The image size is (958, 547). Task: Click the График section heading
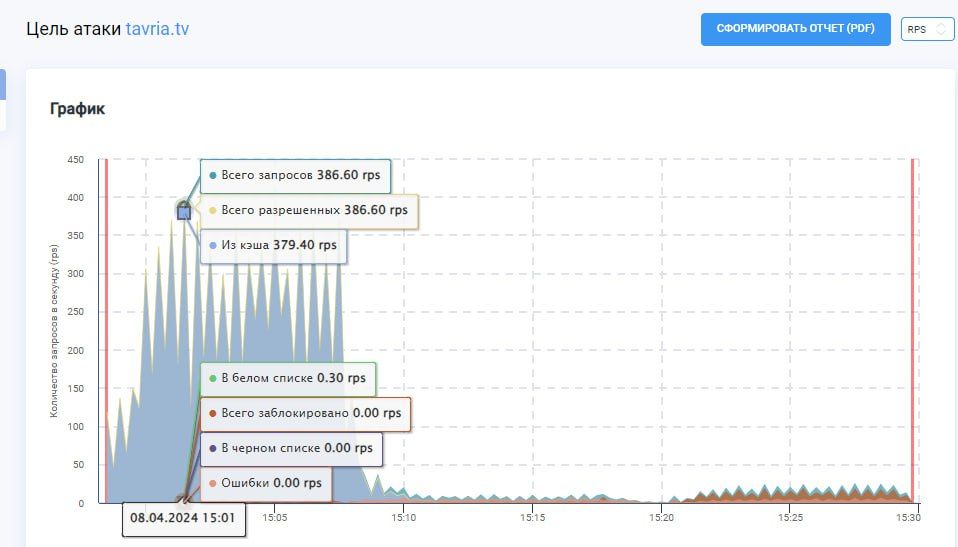[78, 109]
